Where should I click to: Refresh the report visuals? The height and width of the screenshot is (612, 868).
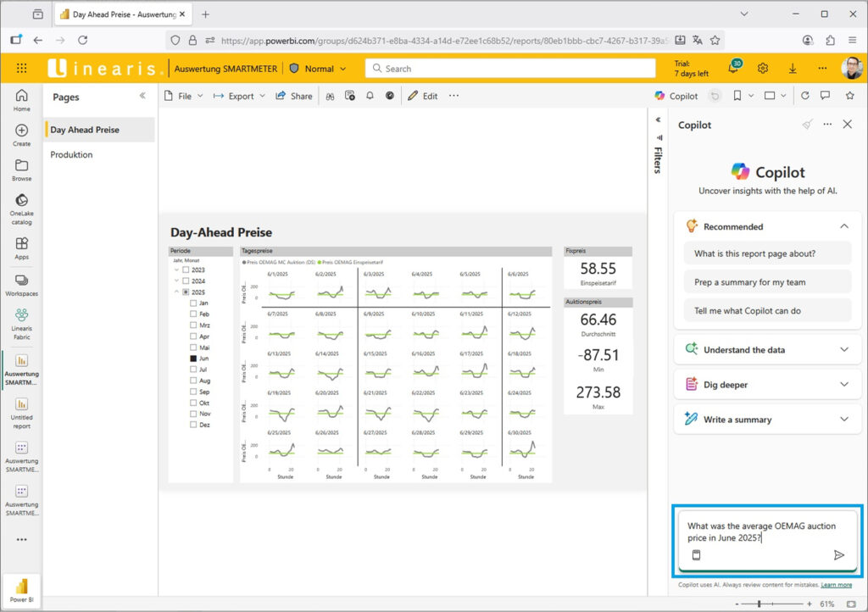(x=805, y=96)
